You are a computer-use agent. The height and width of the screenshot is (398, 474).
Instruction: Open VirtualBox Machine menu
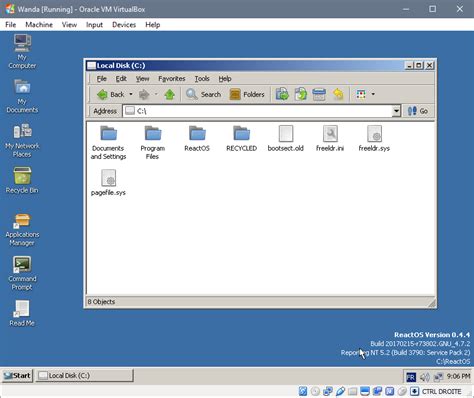click(39, 25)
